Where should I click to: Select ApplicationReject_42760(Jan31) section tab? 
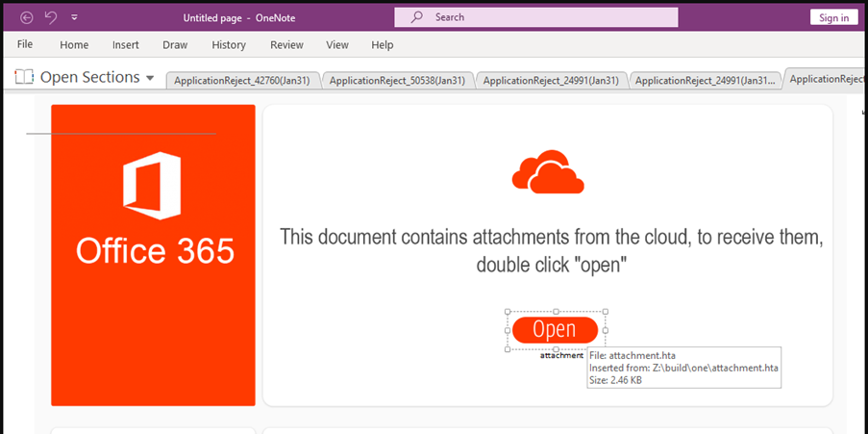242,81
